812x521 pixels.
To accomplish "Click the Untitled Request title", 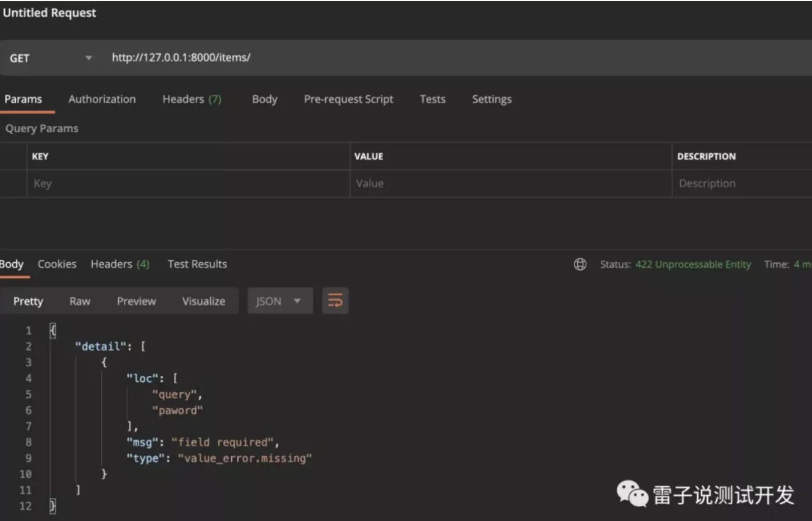I will (49, 13).
